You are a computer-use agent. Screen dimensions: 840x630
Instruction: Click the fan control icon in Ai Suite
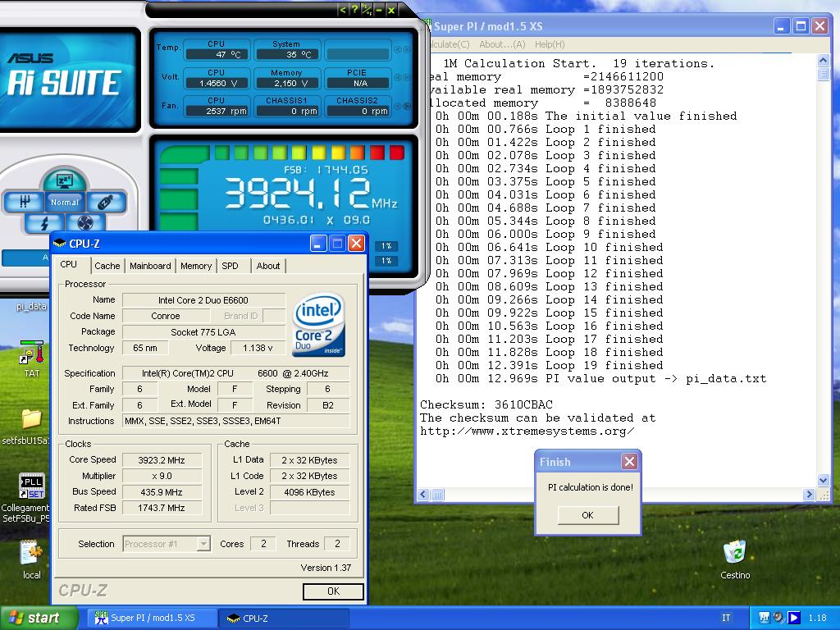[x=86, y=223]
